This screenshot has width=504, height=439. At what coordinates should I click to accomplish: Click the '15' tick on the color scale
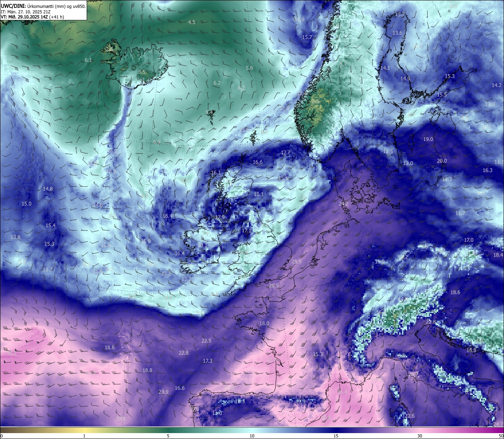[336, 436]
